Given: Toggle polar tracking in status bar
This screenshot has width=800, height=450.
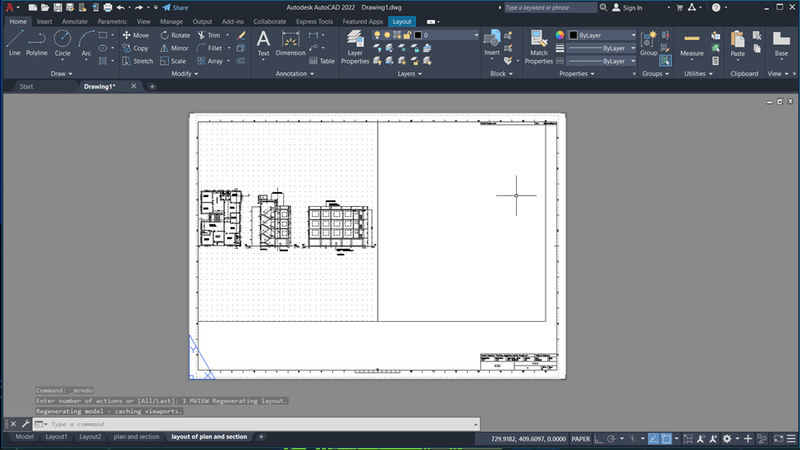Looking at the screenshot, I should coord(611,439).
